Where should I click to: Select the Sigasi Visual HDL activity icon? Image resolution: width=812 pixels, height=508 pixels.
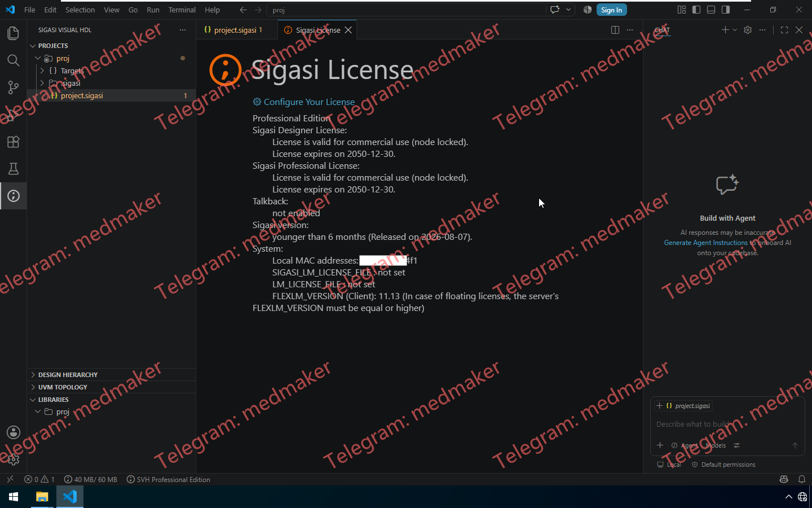point(13,196)
